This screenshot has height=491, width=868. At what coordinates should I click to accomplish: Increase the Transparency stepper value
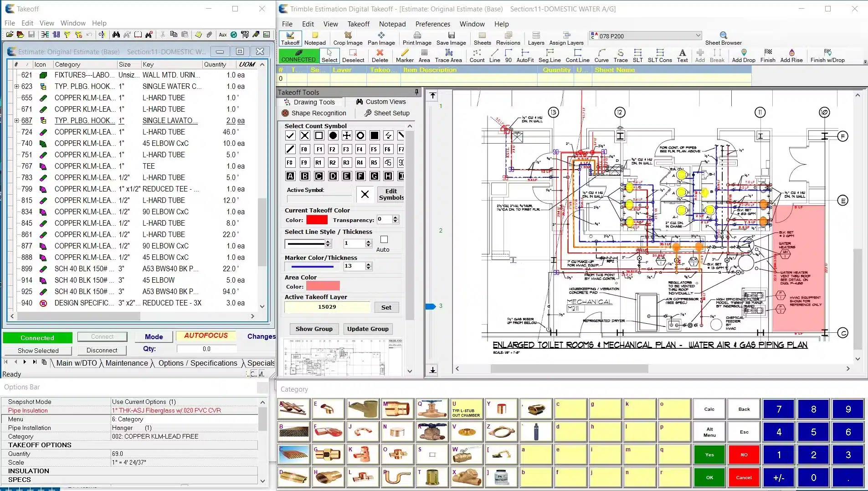tap(395, 217)
